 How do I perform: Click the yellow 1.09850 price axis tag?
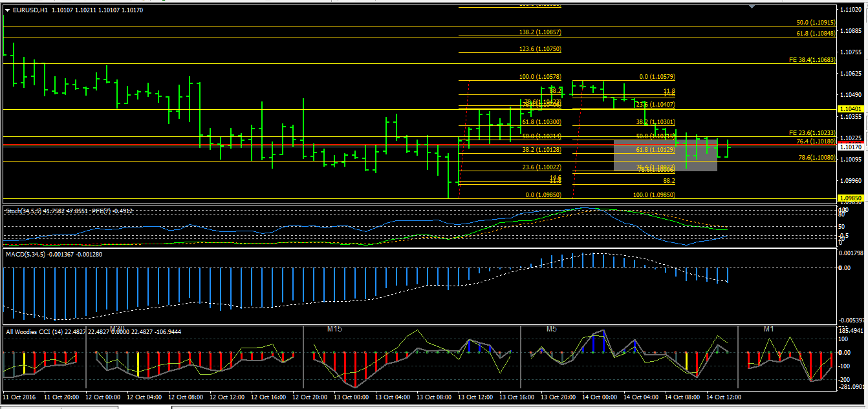[851, 198]
